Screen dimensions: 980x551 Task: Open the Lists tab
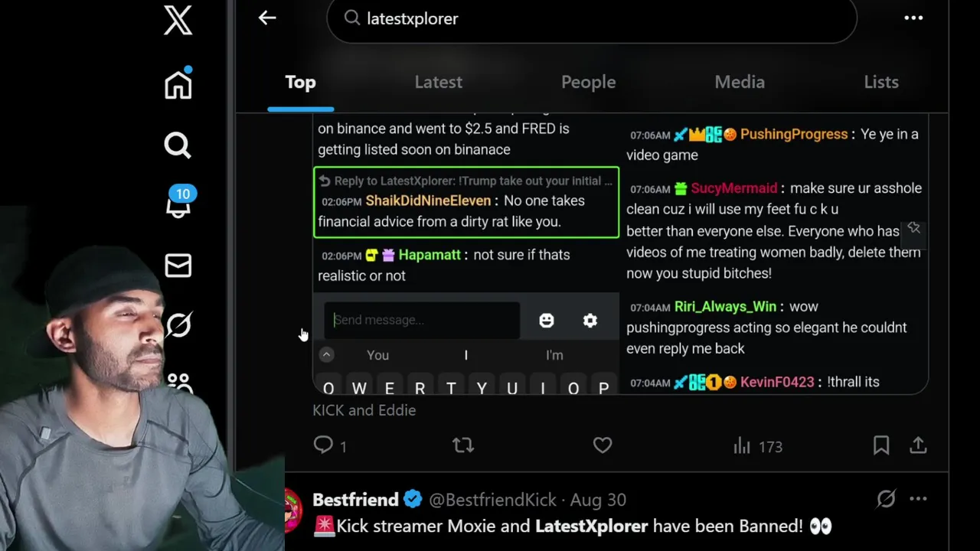click(x=881, y=82)
